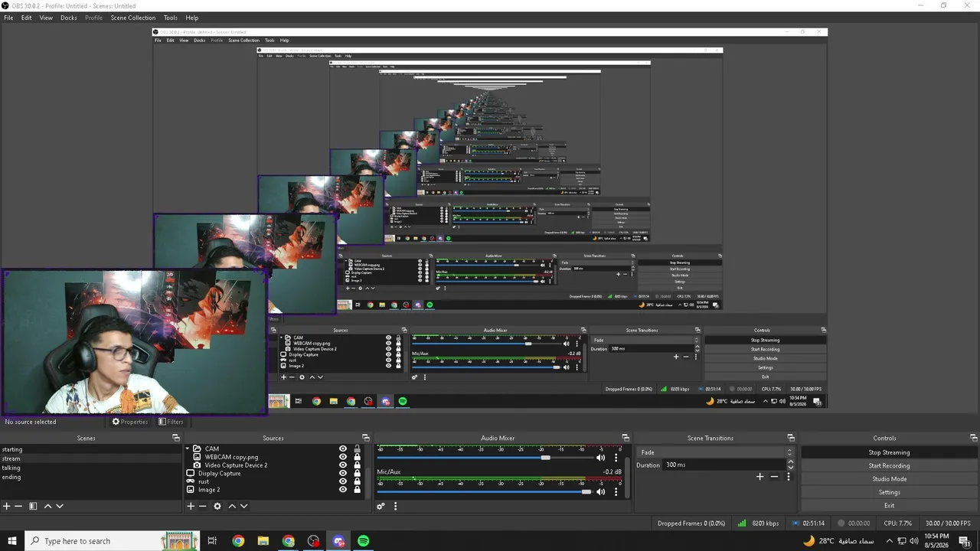Add a new scene with the plus icon
Viewport: 980px width, 551px height.
click(6, 506)
